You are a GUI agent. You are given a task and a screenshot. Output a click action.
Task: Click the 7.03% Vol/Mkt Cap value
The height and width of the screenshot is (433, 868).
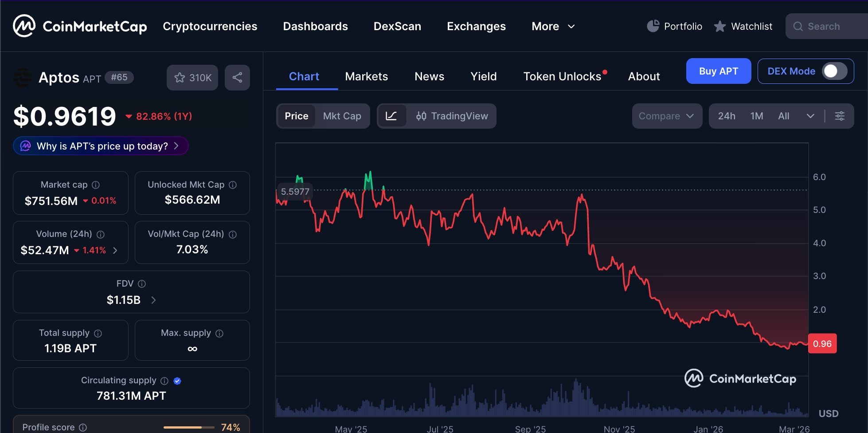(192, 249)
